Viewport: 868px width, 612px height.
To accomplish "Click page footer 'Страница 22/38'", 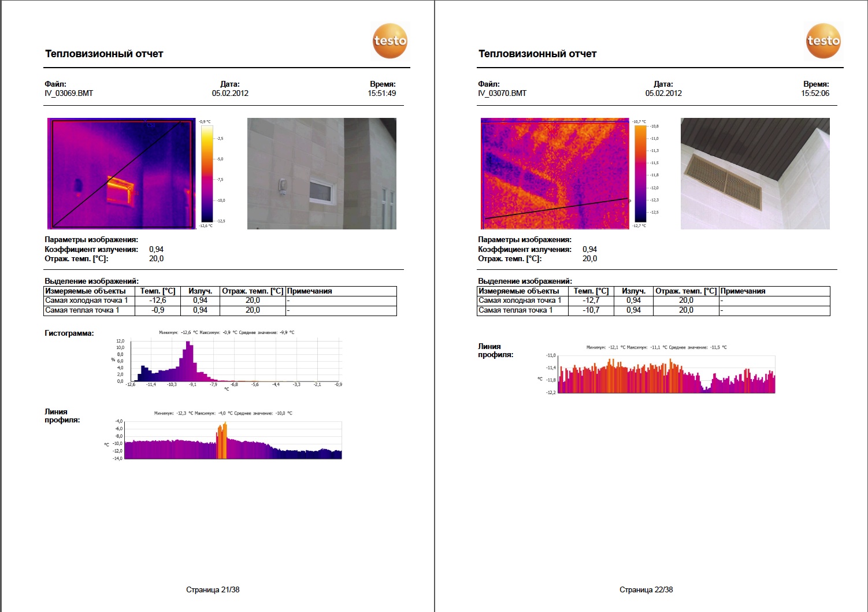I will (646, 590).
